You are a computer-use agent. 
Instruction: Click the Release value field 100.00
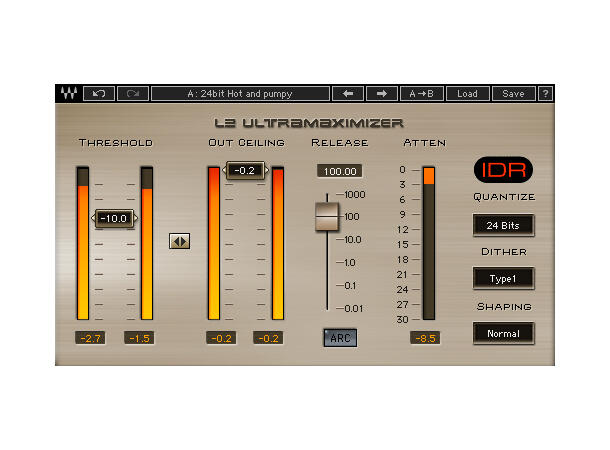(x=340, y=171)
